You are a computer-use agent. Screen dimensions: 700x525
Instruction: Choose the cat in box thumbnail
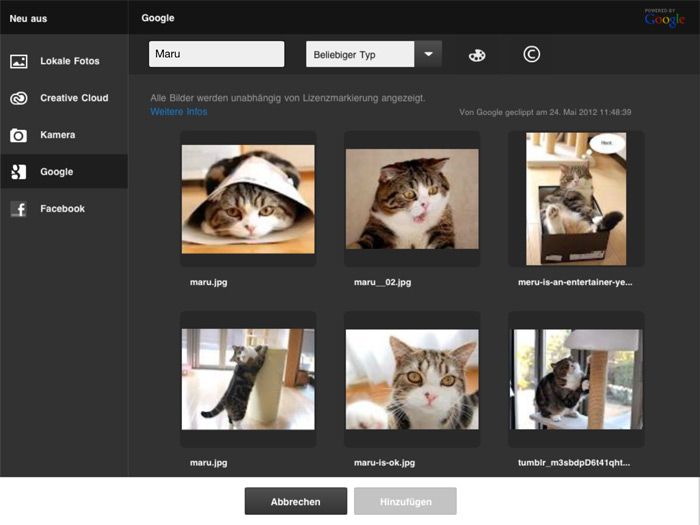pyautogui.click(x=576, y=198)
